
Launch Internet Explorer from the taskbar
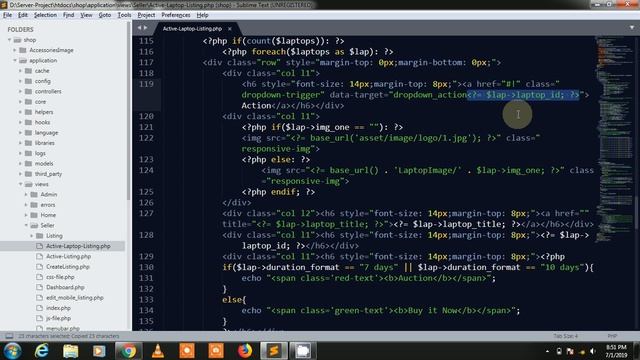click(x=42, y=351)
